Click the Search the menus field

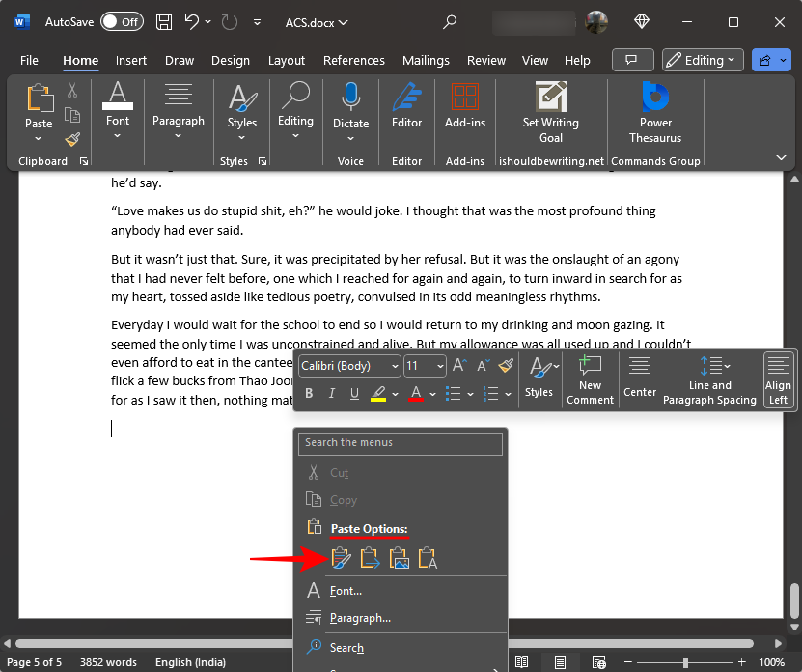[401, 443]
